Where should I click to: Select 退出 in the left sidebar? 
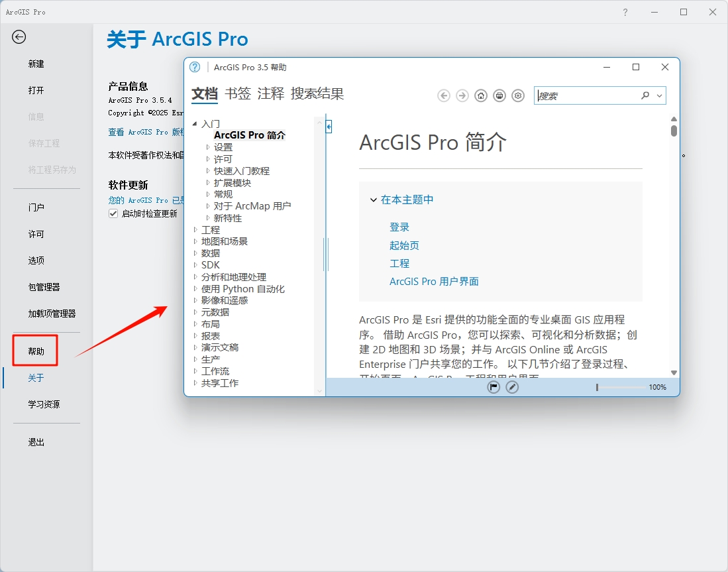[35, 442]
